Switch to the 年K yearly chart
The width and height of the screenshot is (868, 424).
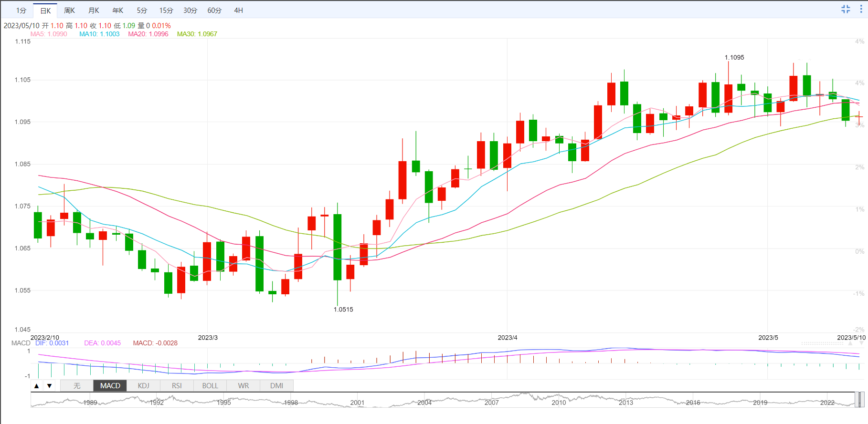(x=118, y=10)
